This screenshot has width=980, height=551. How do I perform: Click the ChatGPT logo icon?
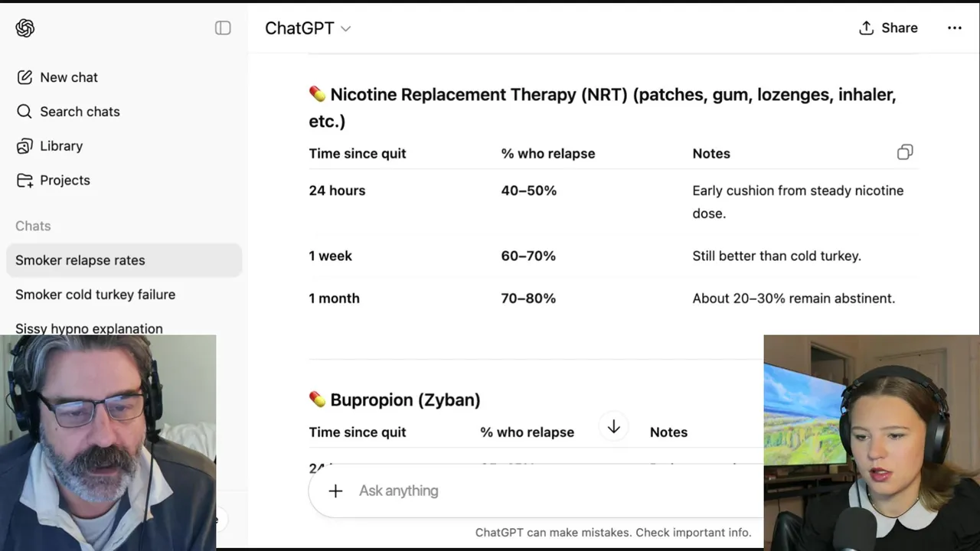pos(25,28)
